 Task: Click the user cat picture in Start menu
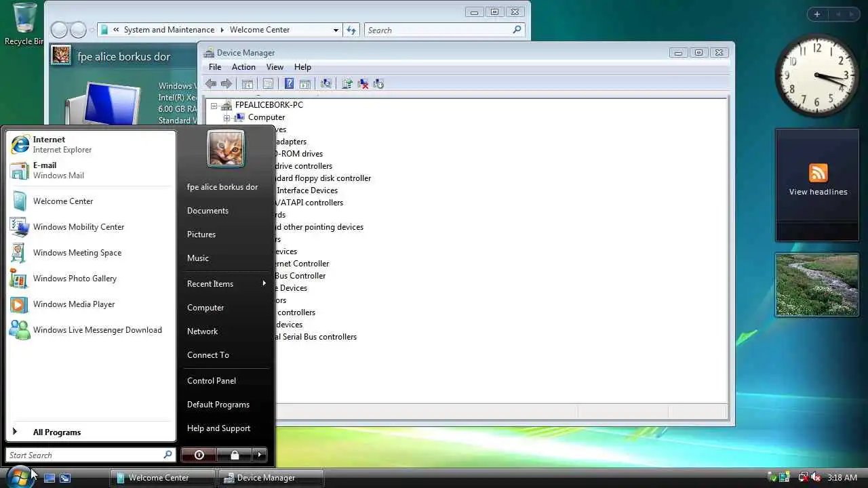tap(226, 148)
